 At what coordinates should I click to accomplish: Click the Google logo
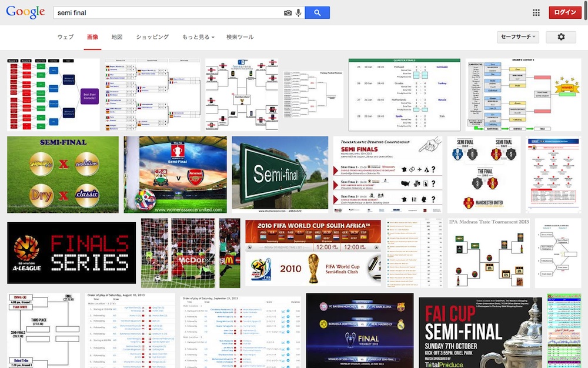tap(25, 12)
